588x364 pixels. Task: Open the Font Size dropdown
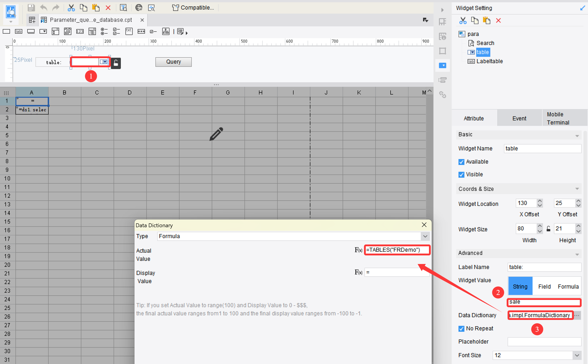(x=577, y=355)
